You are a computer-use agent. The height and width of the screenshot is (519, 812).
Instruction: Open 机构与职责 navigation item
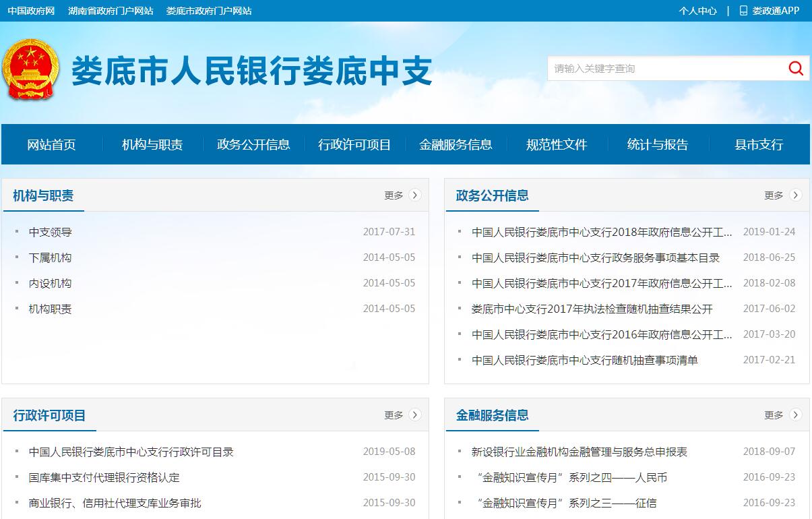pyautogui.click(x=152, y=144)
